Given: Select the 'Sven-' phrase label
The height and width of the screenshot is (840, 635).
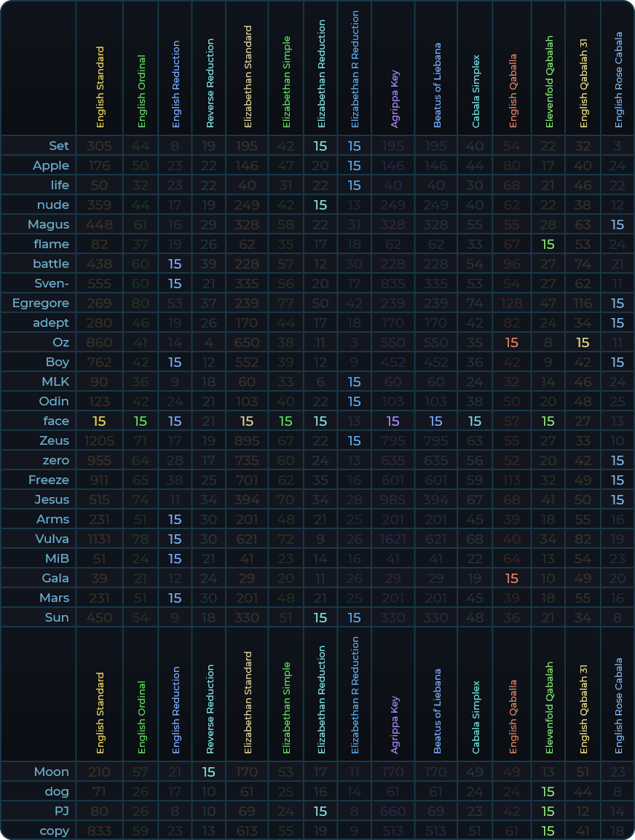Looking at the screenshot, I should click(52, 283).
